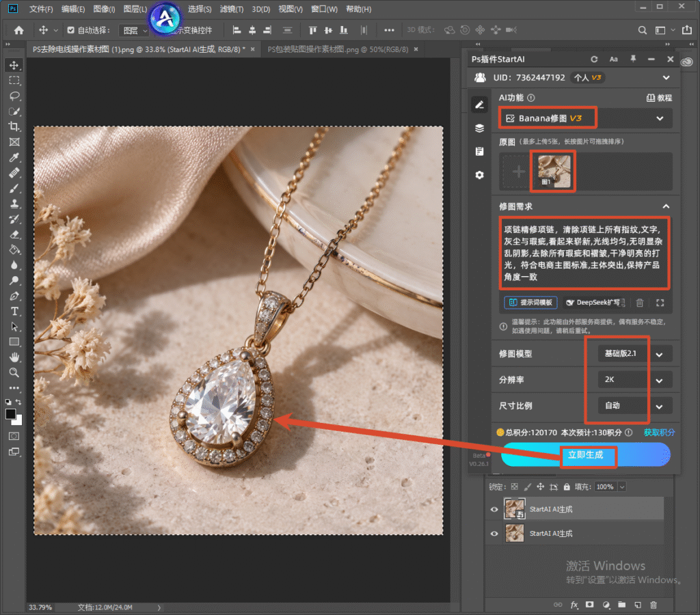The image size is (700, 615).
Task: Click the black foreground color swatch
Action: 11,414
